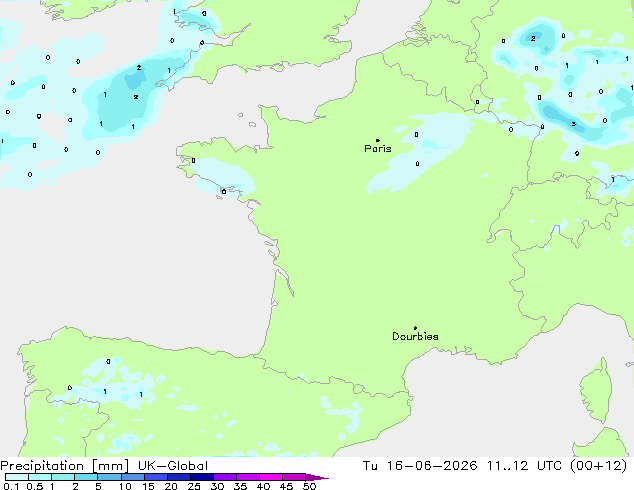
Task: Select the 10 to 15 mm legend swatch
Action: point(132,477)
